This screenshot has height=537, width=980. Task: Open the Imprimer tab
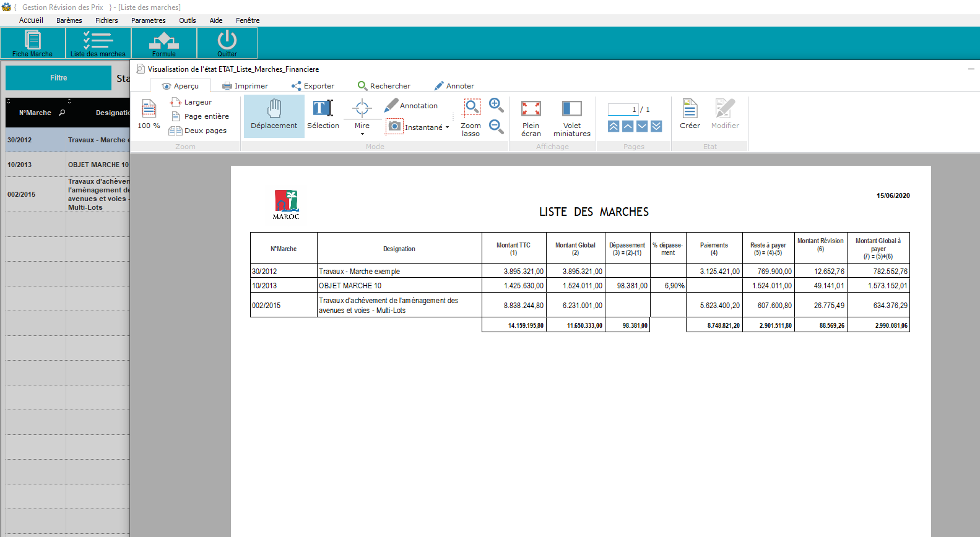(x=245, y=86)
